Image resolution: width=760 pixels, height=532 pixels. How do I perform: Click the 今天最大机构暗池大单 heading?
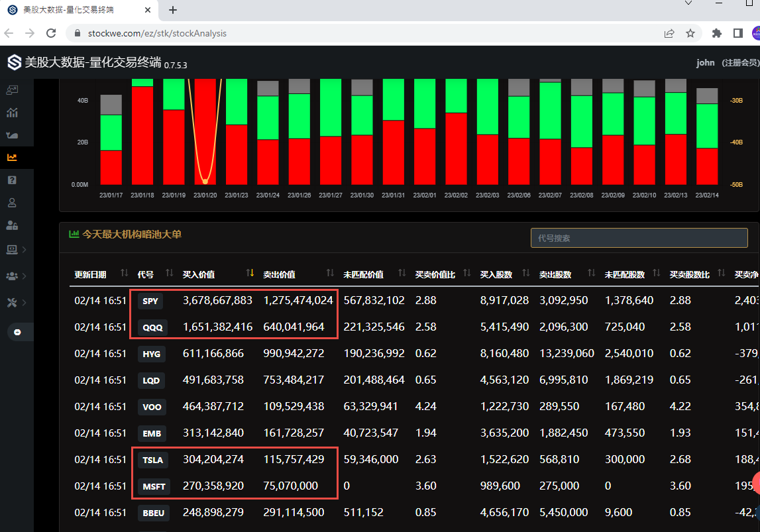click(132, 235)
